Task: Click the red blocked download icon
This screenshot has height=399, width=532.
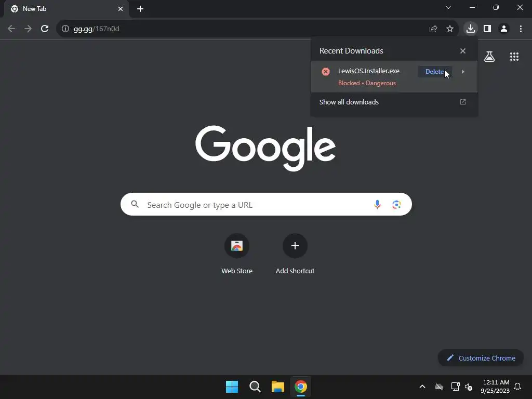Action: [x=326, y=72]
